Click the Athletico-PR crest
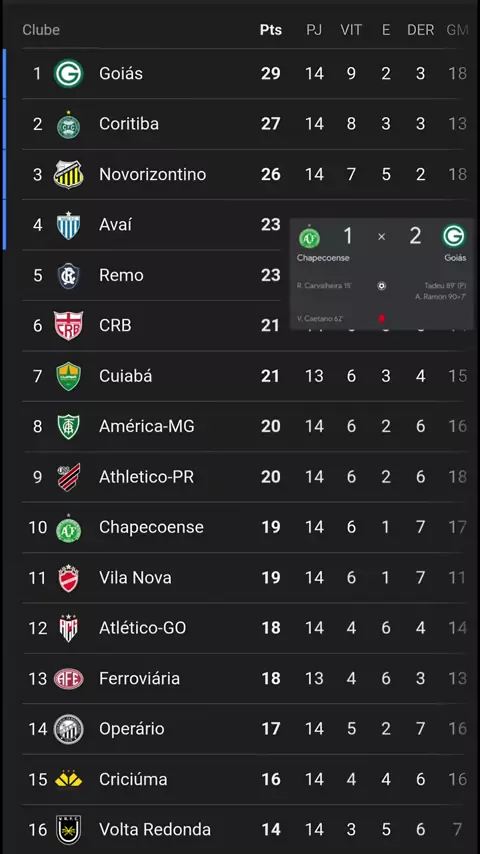Screen dimensions: 480x854 69,477
